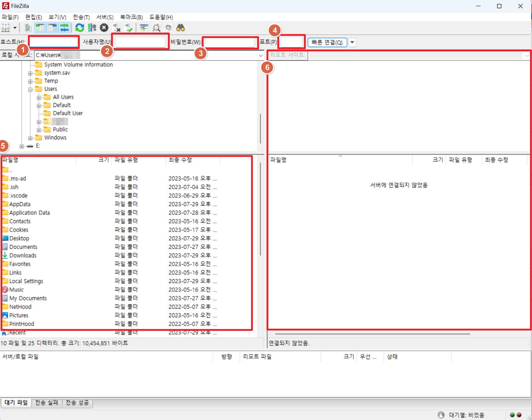Viewport: 532px width, 420px height.
Task: Select the AppData folder row
Action: [128, 204]
